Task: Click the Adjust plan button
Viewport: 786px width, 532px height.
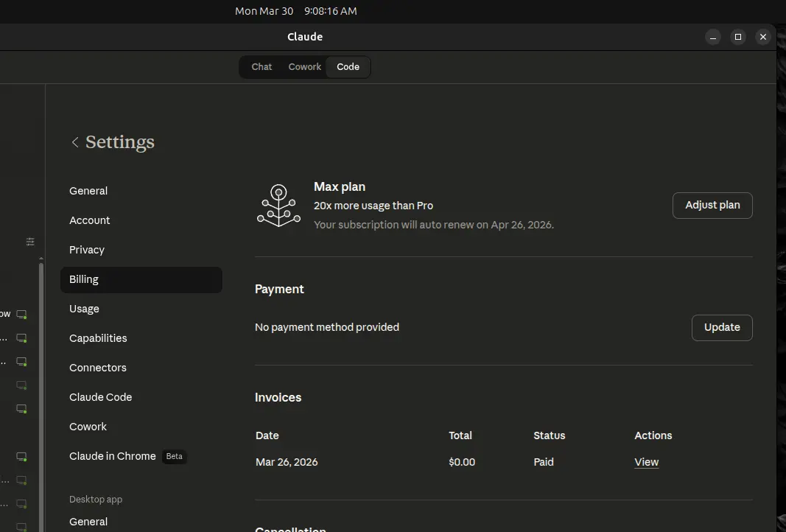Action: pyautogui.click(x=712, y=206)
